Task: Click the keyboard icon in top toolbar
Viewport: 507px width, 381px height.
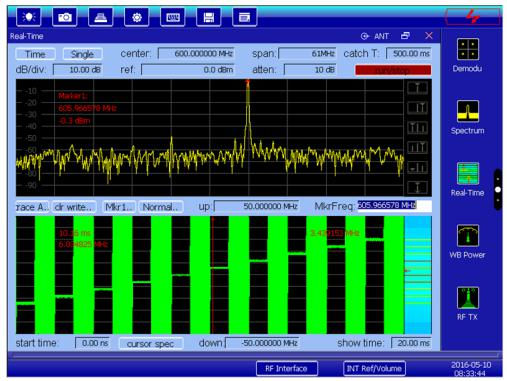Action: tap(101, 17)
